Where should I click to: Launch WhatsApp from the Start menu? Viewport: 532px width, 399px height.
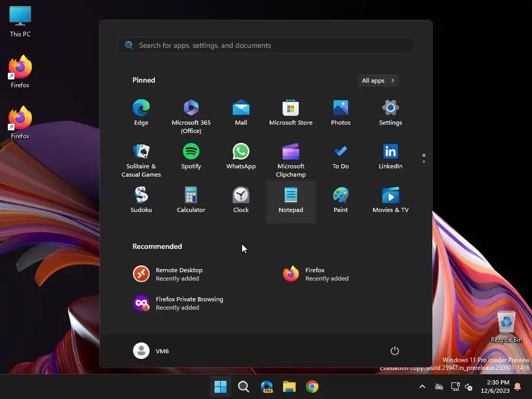tap(241, 156)
